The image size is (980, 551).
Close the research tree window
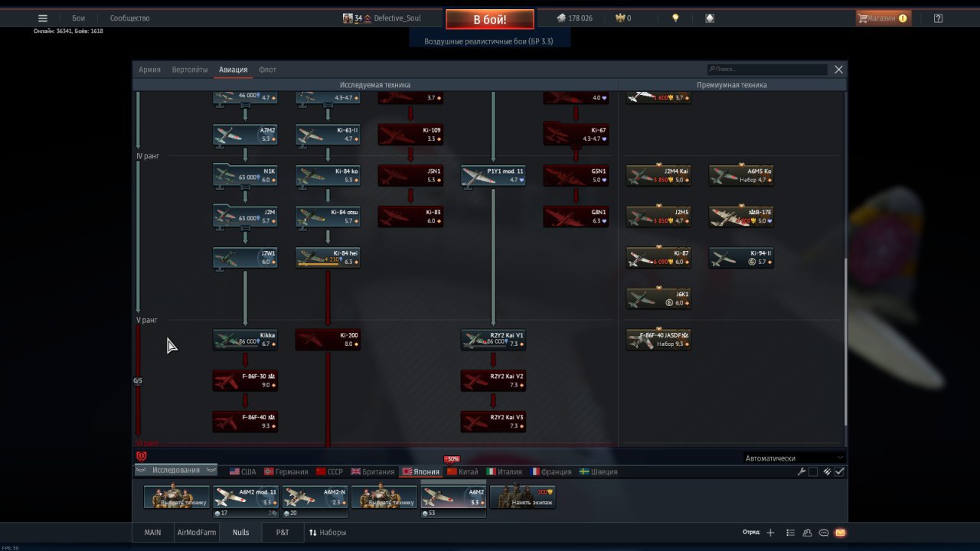pyautogui.click(x=838, y=70)
